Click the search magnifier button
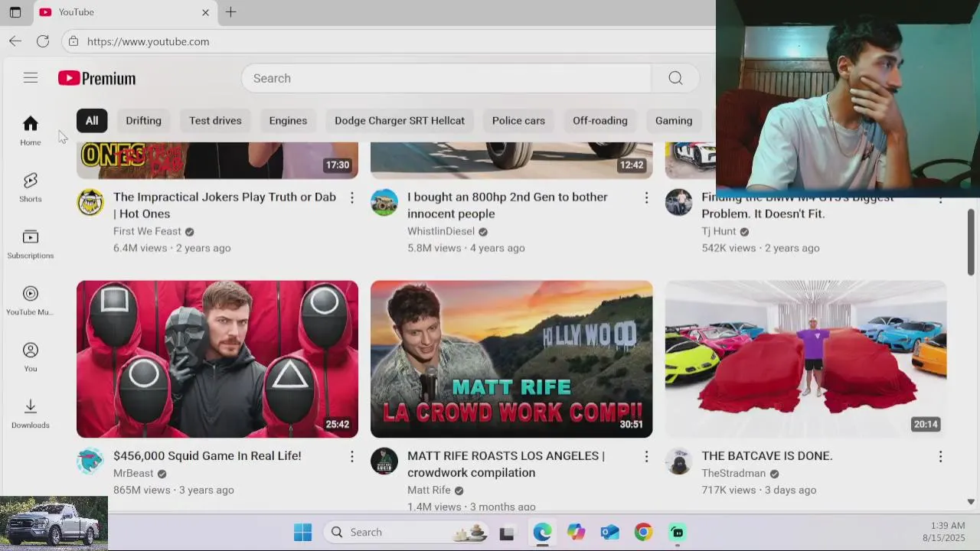Image resolution: width=980 pixels, height=551 pixels. (x=675, y=78)
